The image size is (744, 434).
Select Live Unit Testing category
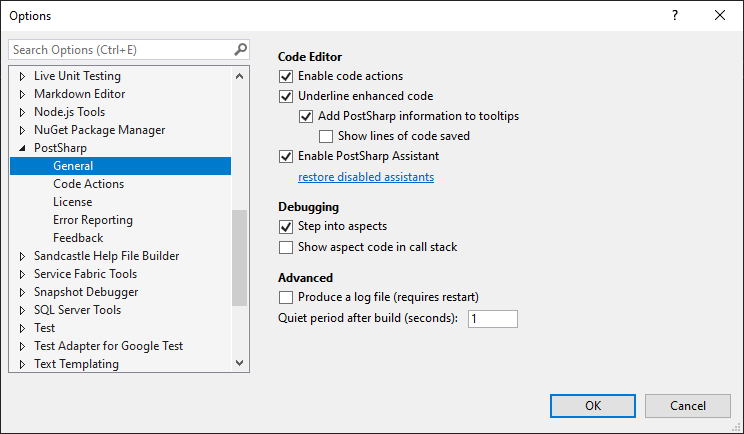[77, 76]
